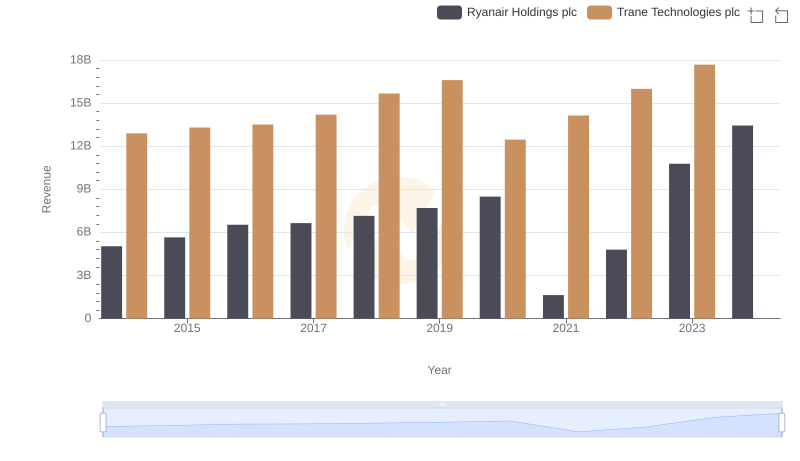
Task: Click the 2015 x-axis label
Action: tap(187, 328)
